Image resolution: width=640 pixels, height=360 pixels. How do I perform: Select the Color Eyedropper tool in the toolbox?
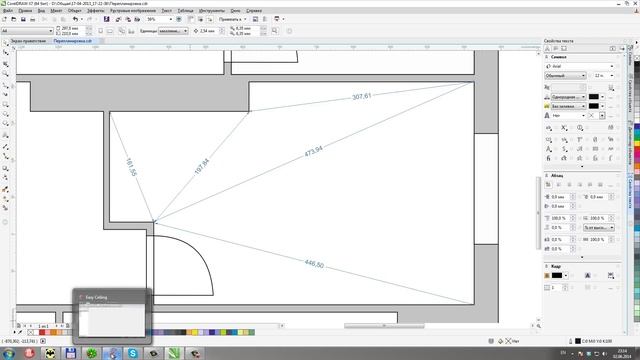(x=5, y=189)
